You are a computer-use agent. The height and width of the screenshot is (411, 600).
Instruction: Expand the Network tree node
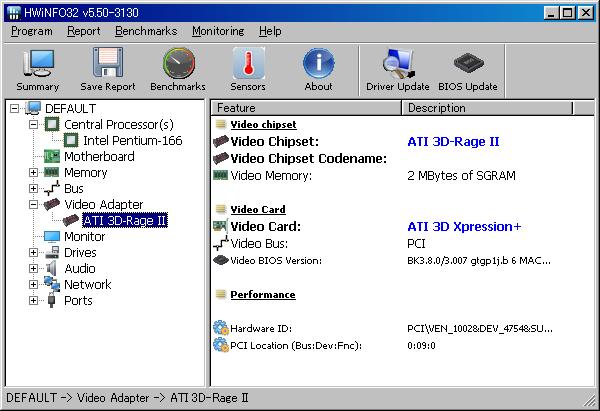(33, 285)
